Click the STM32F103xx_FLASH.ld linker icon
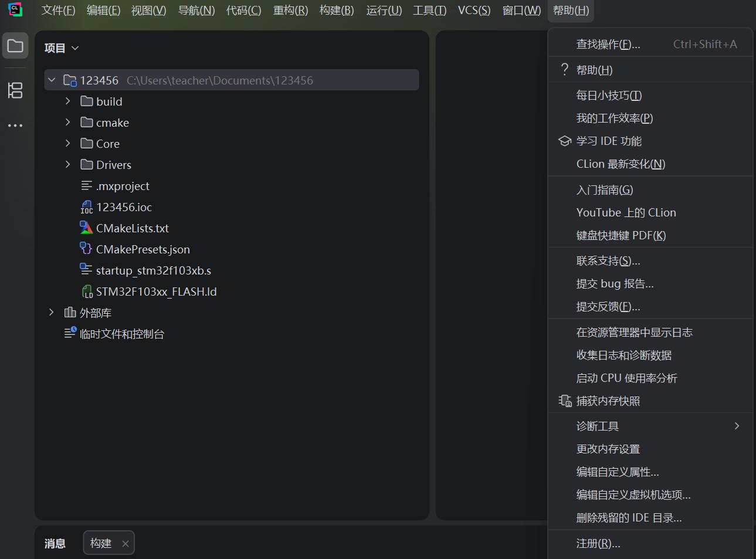Screen dimensions: 756x559 click(x=87, y=292)
